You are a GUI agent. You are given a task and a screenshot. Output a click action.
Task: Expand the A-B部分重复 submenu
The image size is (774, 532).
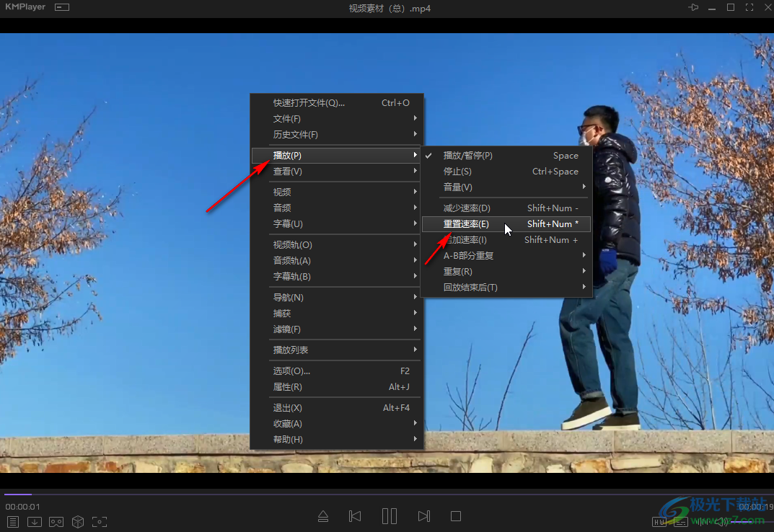[x=506, y=256]
